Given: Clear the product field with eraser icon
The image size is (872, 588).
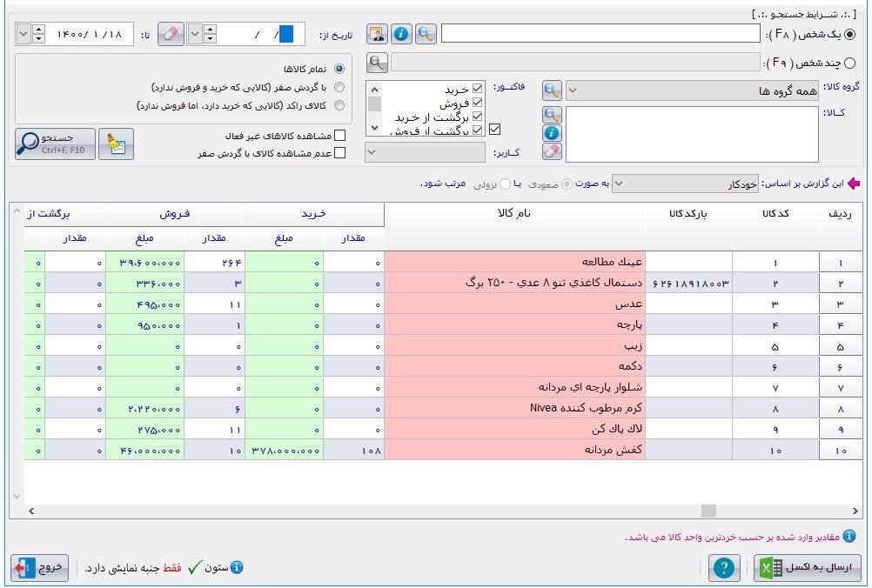Looking at the screenshot, I should [553, 152].
